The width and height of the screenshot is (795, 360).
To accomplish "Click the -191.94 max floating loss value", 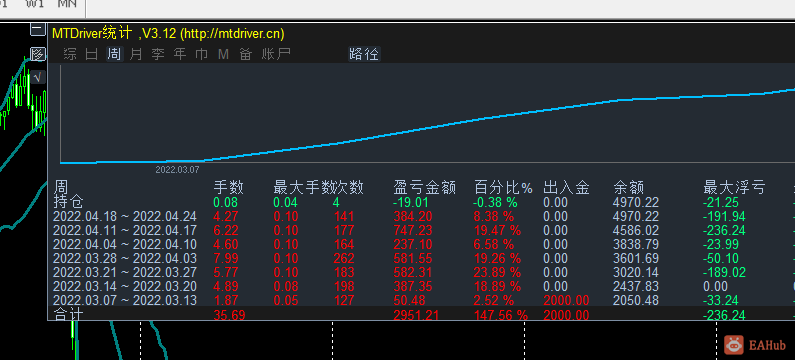I will pyautogui.click(x=725, y=217).
